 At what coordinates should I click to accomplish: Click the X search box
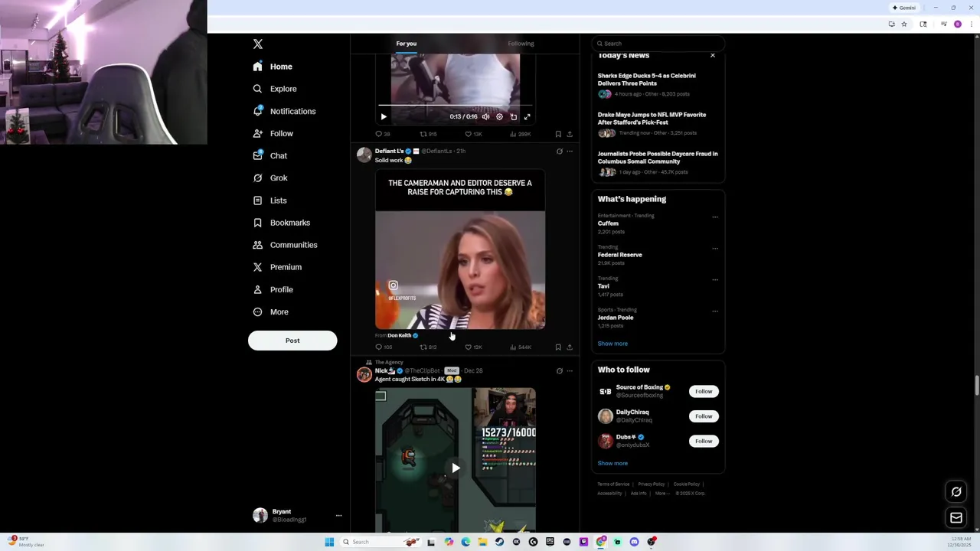coord(658,44)
